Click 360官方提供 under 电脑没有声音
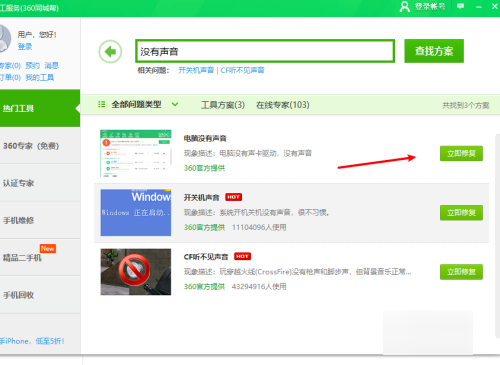 pos(204,168)
